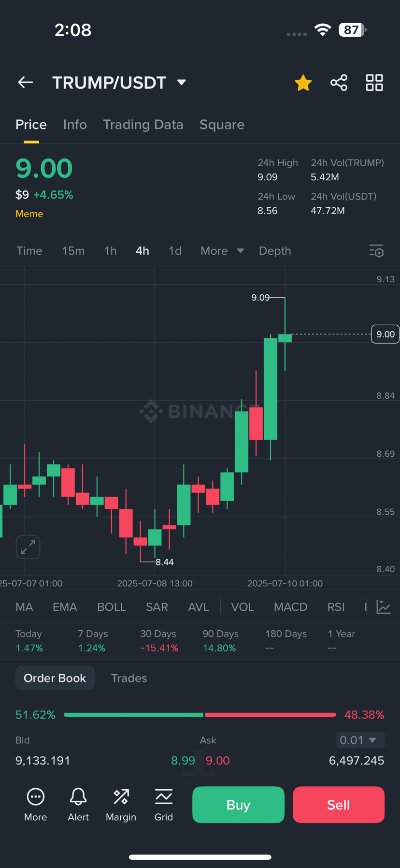Open the Grid trading icon
Image resolution: width=400 pixels, height=868 pixels.
(164, 804)
